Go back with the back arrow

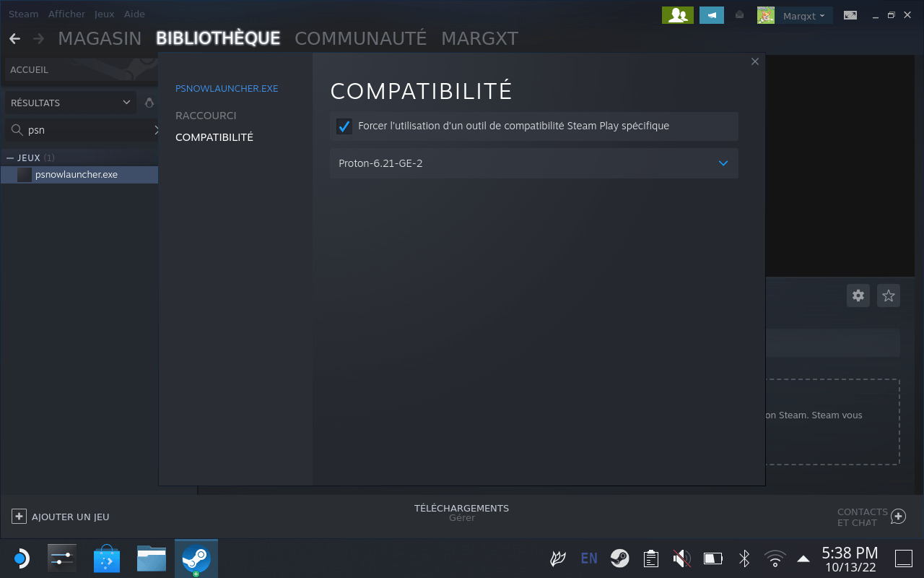(x=14, y=38)
